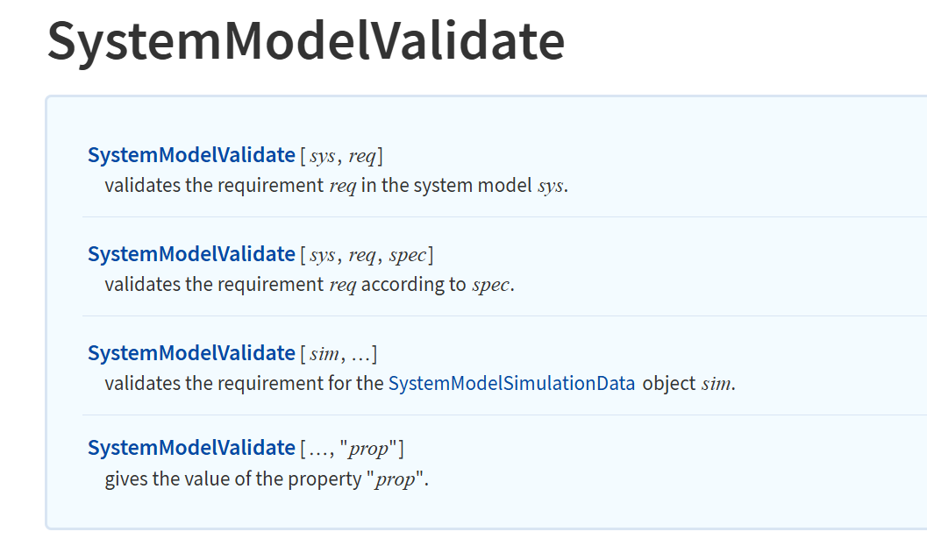The height and width of the screenshot is (560, 927).
Task: Click the italic sys argument in first signature
Action: point(323,157)
